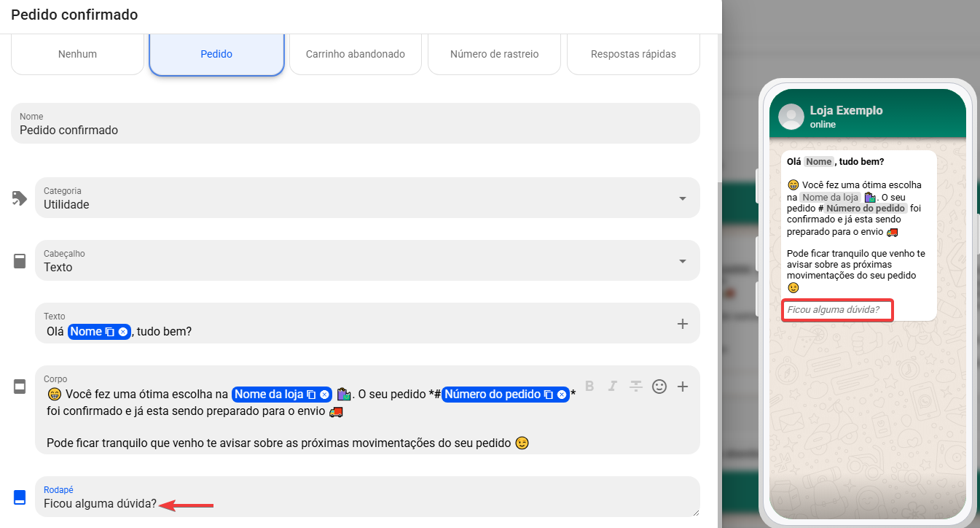Click the Loja Exemplo avatar in preview
This screenshot has height=528, width=980.
[791, 117]
